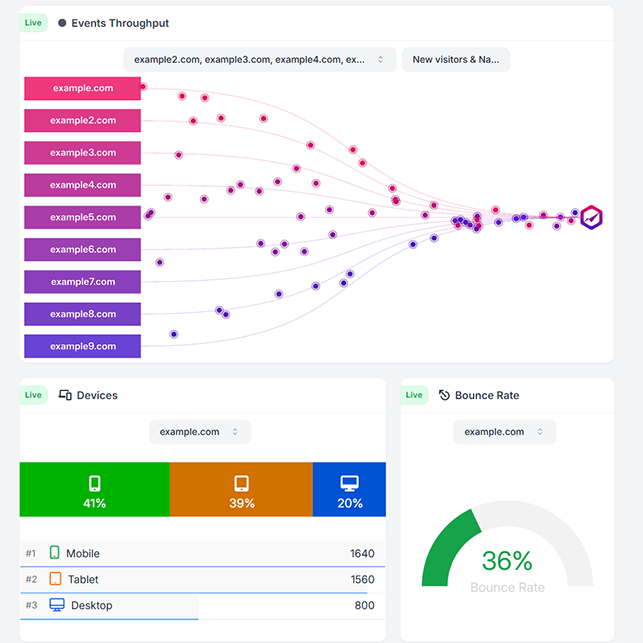Select the example8.com source bar

tap(82, 314)
